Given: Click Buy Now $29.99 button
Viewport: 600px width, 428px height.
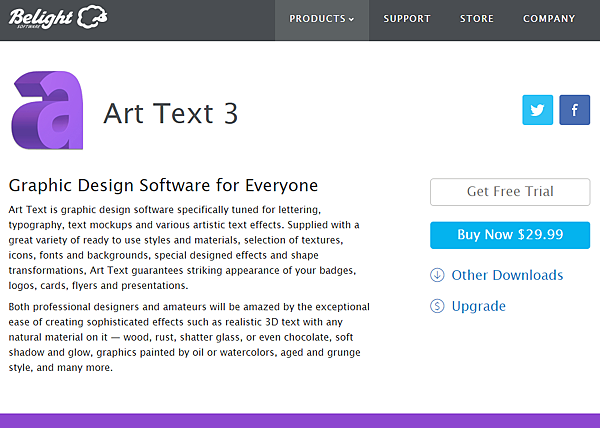Looking at the screenshot, I should point(510,235).
